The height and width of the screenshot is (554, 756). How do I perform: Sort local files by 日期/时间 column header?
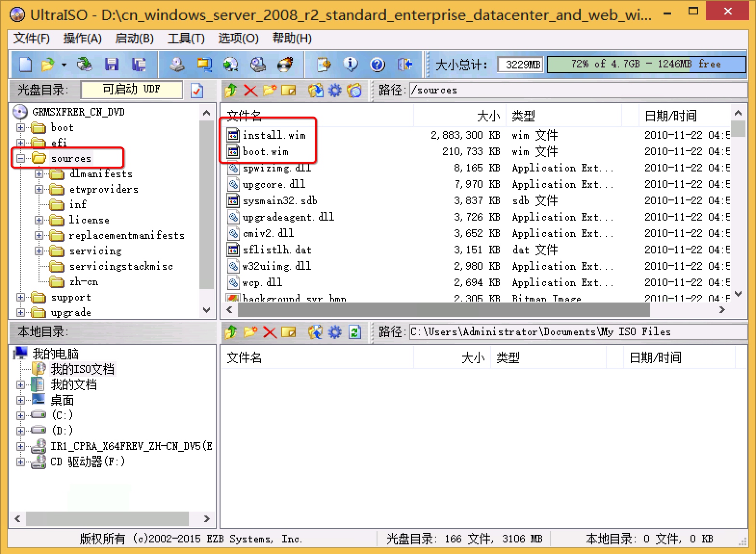point(679,357)
